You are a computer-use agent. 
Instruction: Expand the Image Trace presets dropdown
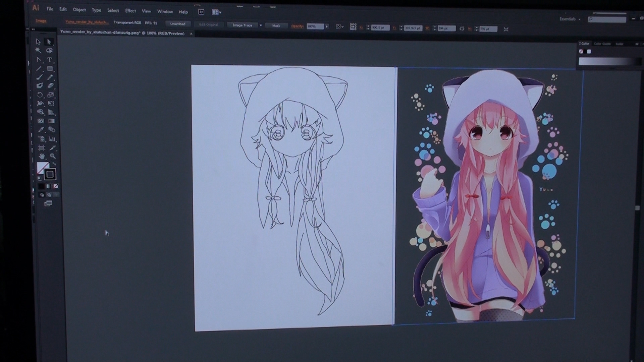261,25
